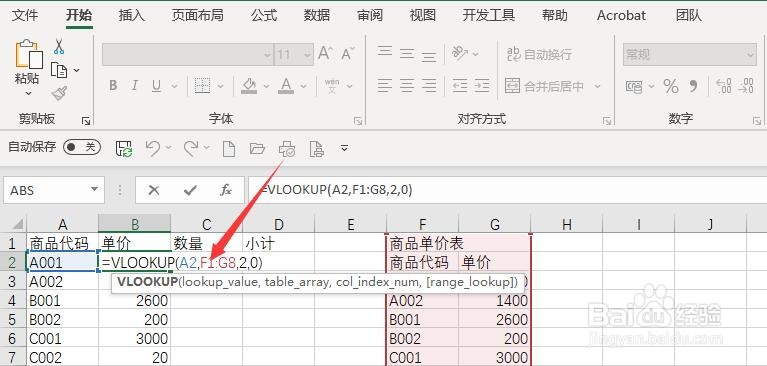Center text horizontally

[x=407, y=86]
